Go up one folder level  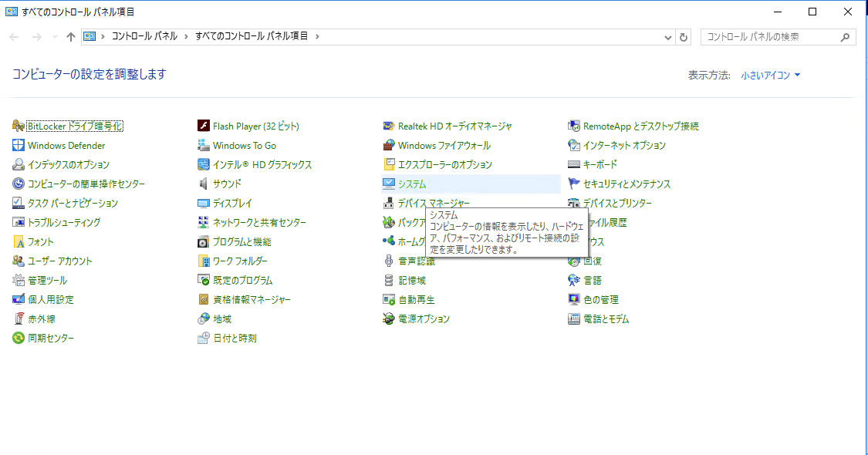pos(70,37)
